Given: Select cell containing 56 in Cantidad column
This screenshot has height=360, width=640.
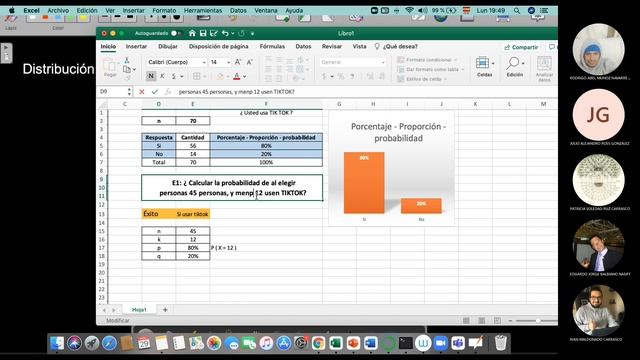Looking at the screenshot, I should point(193,146).
